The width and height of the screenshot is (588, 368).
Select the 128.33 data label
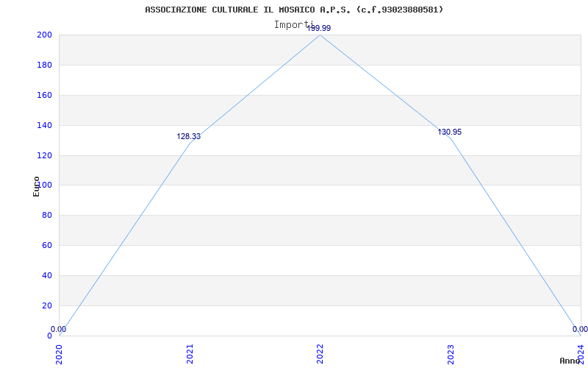pos(189,137)
